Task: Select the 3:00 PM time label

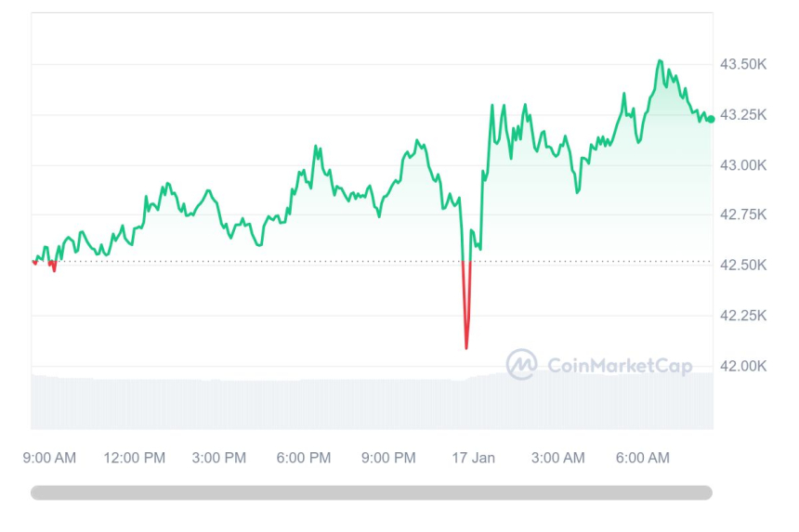Action: 218,458
